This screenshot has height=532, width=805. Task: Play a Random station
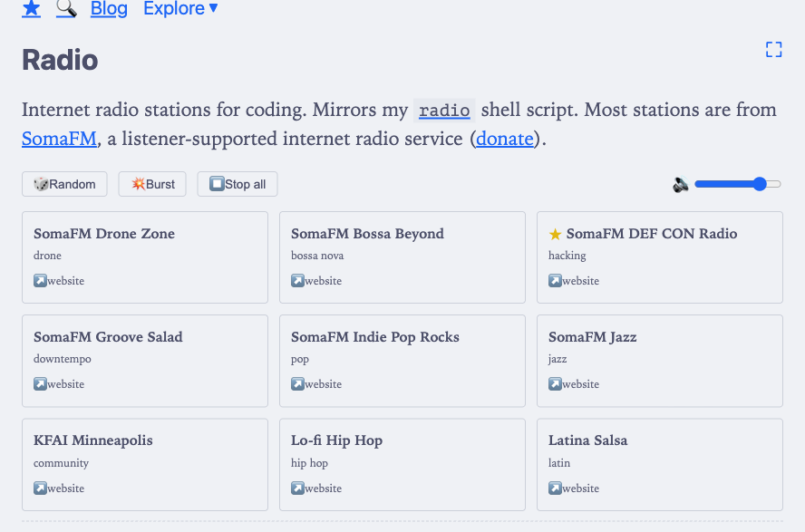pyautogui.click(x=64, y=184)
